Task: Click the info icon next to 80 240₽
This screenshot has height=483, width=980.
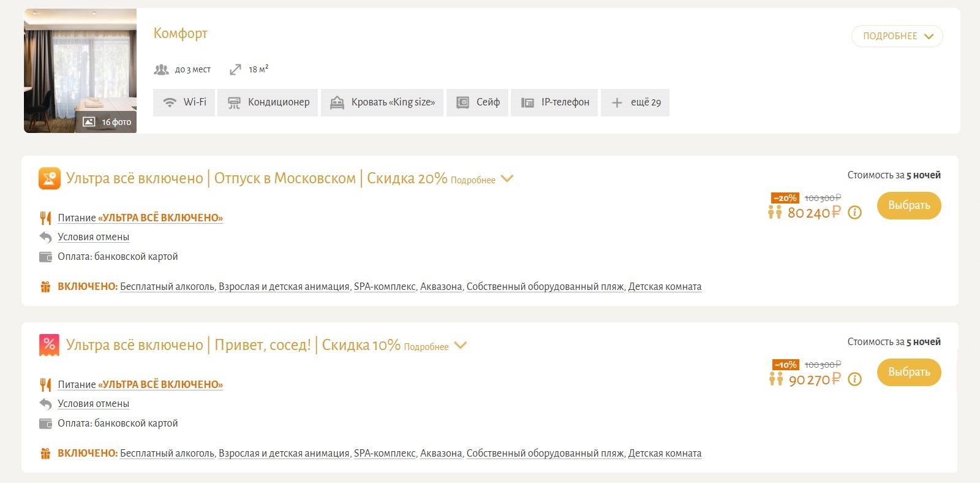Action: click(855, 213)
